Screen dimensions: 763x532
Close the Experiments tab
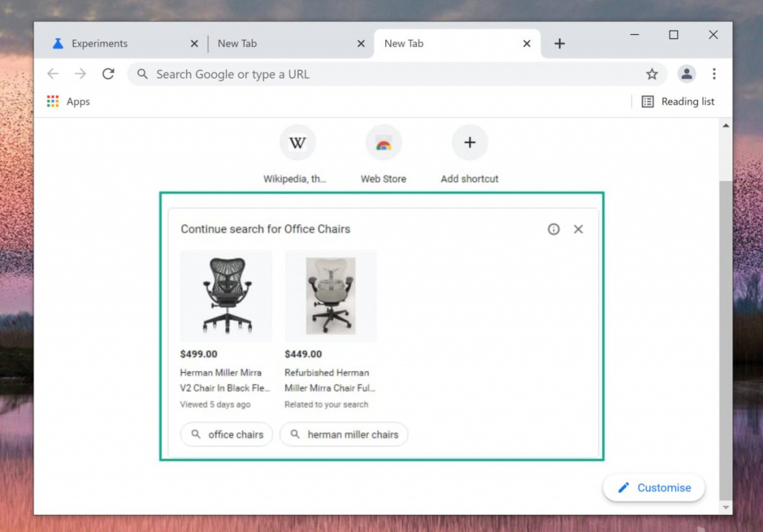194,44
